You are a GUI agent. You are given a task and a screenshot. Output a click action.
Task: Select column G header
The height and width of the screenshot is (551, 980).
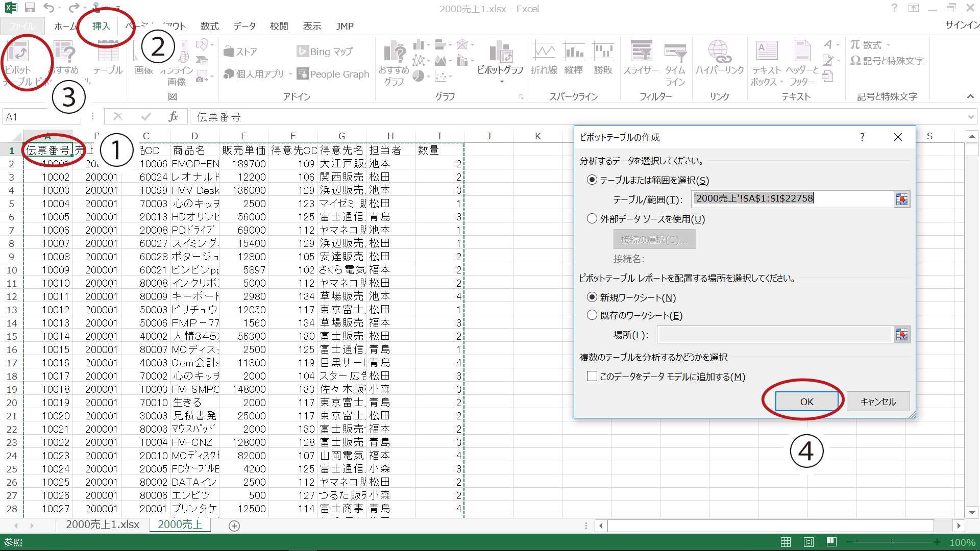(341, 136)
